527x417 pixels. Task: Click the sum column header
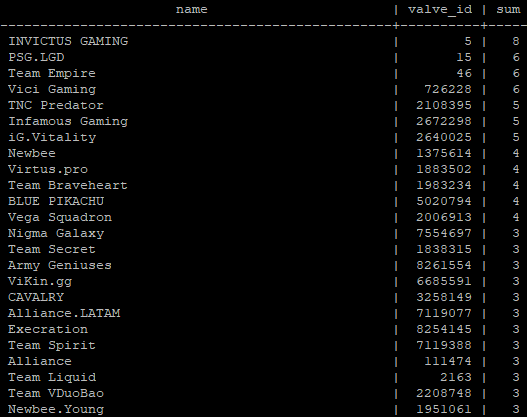coord(508,9)
